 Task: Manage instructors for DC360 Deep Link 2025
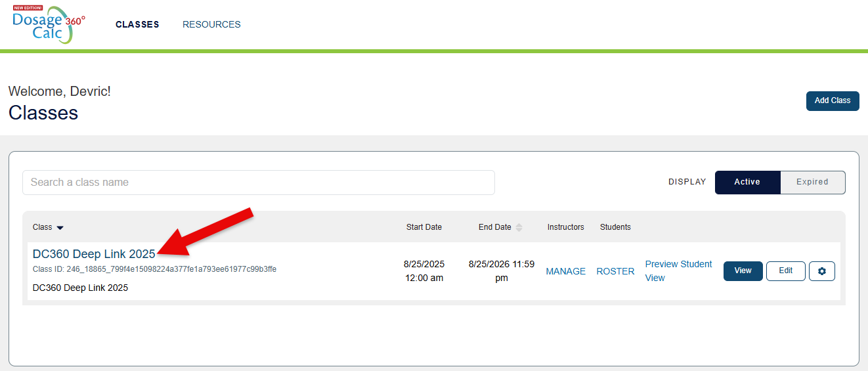coord(565,271)
